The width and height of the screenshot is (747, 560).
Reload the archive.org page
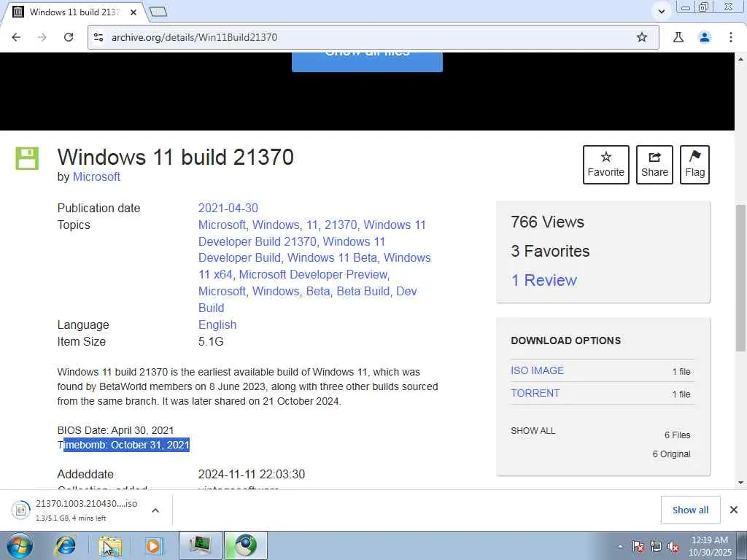pyautogui.click(x=69, y=37)
